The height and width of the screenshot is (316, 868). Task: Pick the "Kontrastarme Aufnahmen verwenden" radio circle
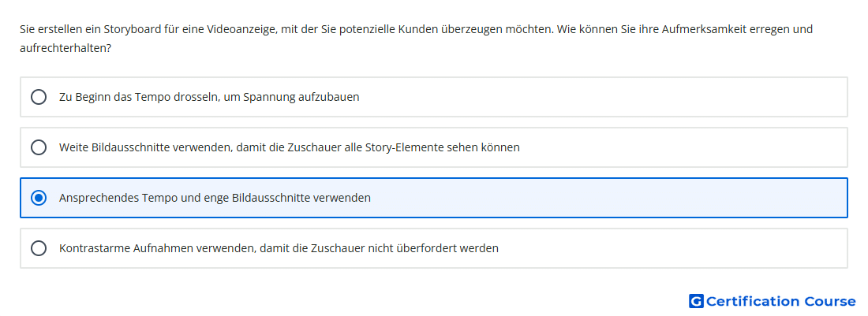click(39, 248)
